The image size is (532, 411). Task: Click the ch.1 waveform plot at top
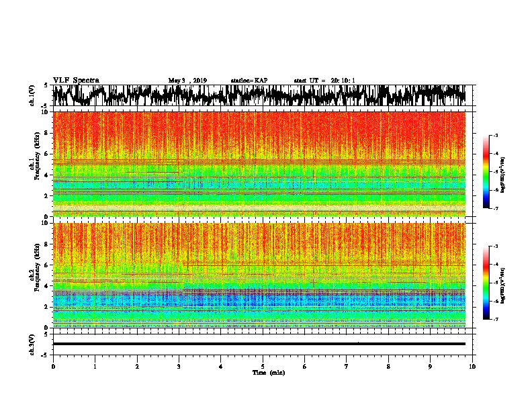(259, 95)
